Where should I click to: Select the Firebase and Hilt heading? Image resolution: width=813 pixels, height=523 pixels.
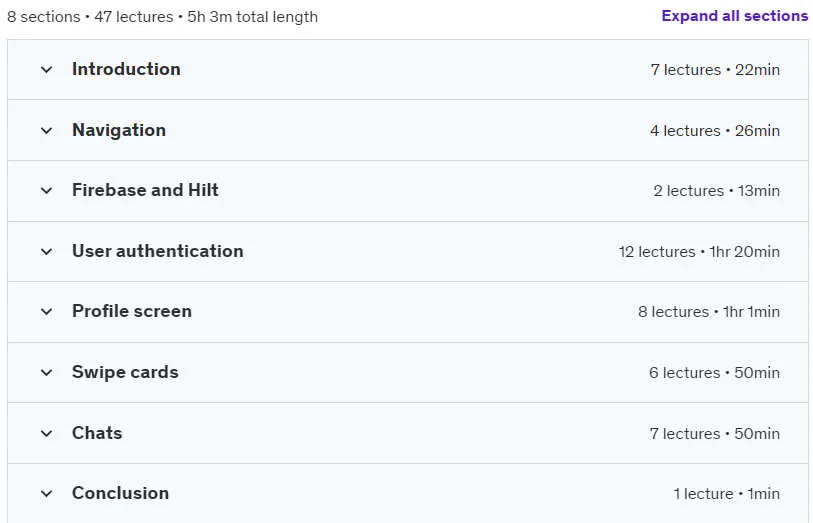[145, 190]
